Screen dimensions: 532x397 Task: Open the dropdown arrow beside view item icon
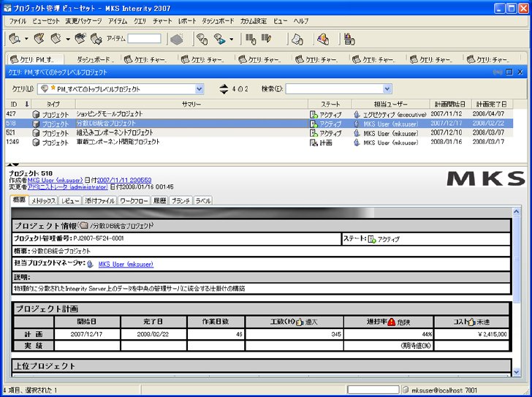pyautogui.click(x=26, y=39)
